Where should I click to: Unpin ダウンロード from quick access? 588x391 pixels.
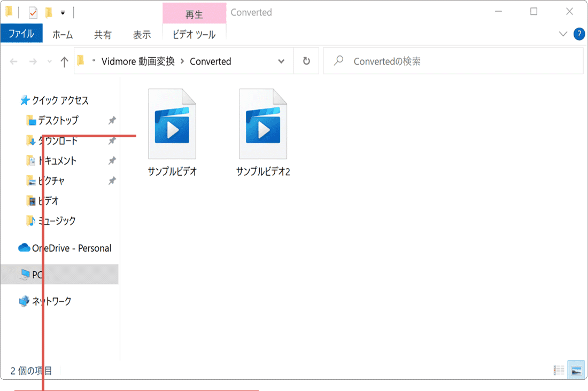coord(112,140)
